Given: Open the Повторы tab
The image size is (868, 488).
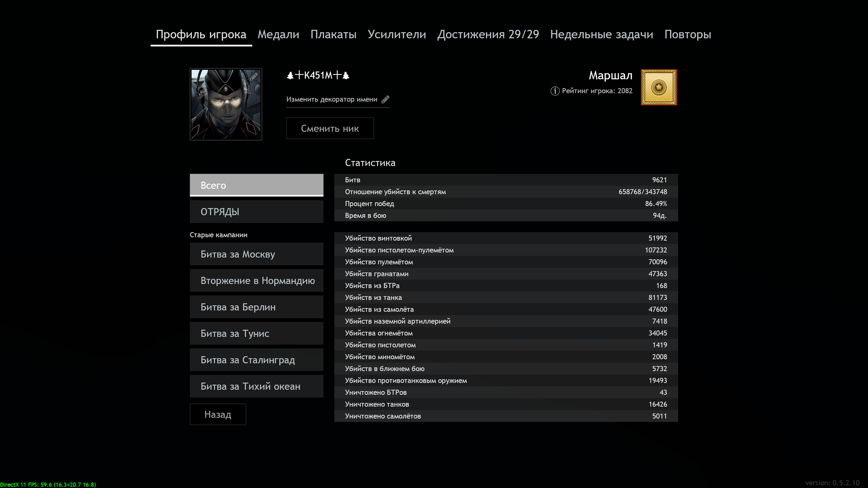Looking at the screenshot, I should [688, 35].
